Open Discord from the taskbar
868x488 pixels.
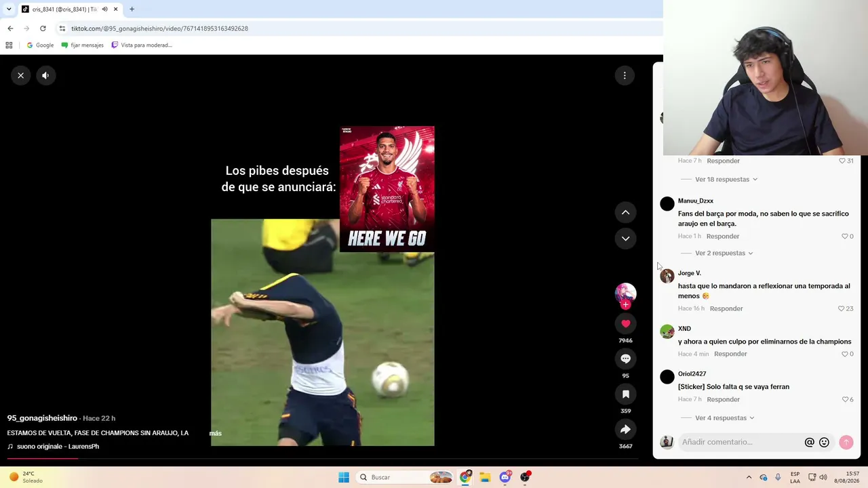505,477
